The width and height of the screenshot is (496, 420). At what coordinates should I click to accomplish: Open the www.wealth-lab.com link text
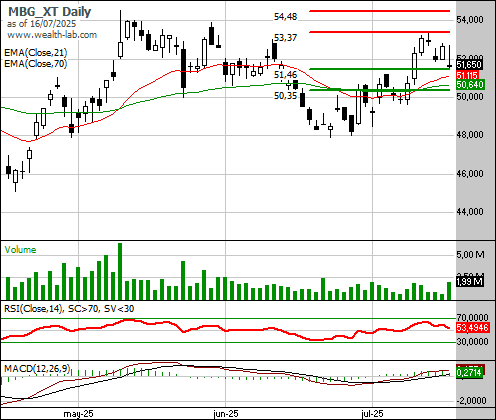[x=52, y=35]
